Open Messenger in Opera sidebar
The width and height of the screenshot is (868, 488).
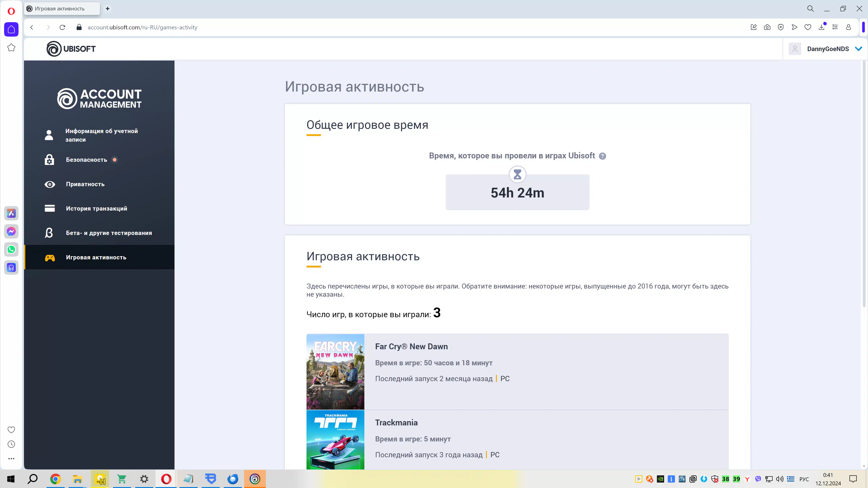click(11, 231)
